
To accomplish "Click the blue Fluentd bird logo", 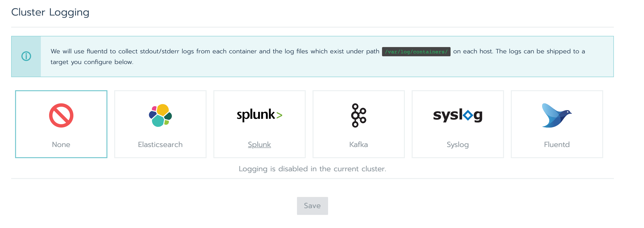I will (x=557, y=115).
